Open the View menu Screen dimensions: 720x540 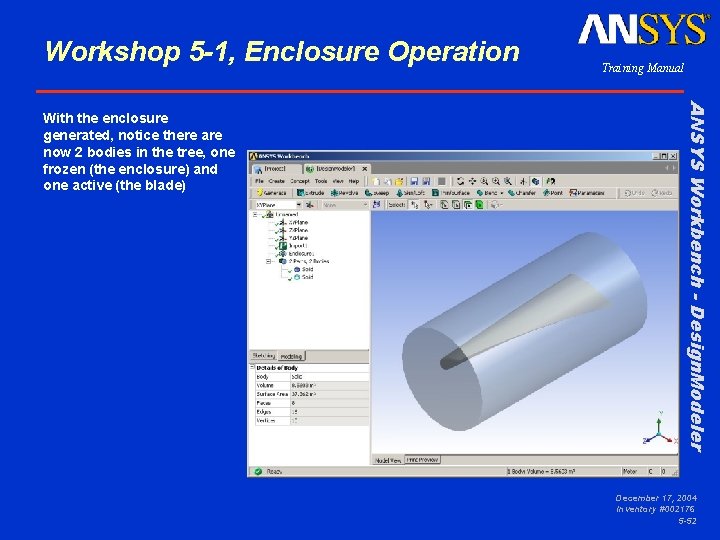[x=338, y=181]
